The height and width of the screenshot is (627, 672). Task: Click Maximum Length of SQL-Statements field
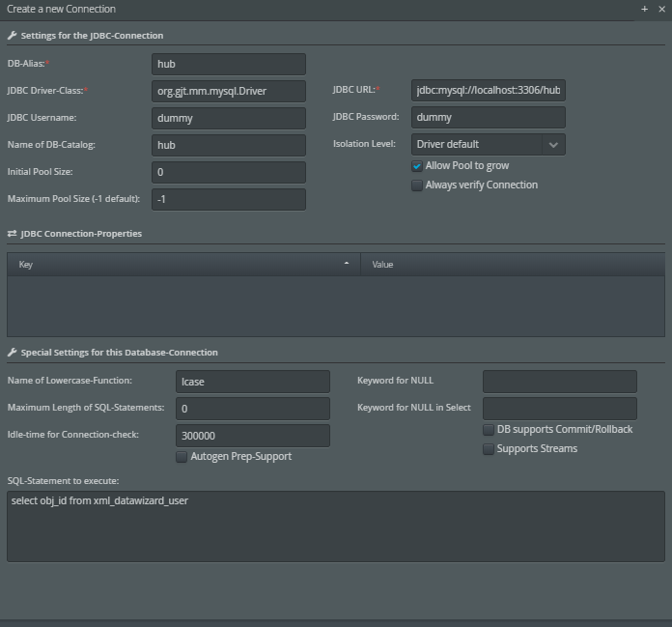pyautogui.click(x=253, y=409)
